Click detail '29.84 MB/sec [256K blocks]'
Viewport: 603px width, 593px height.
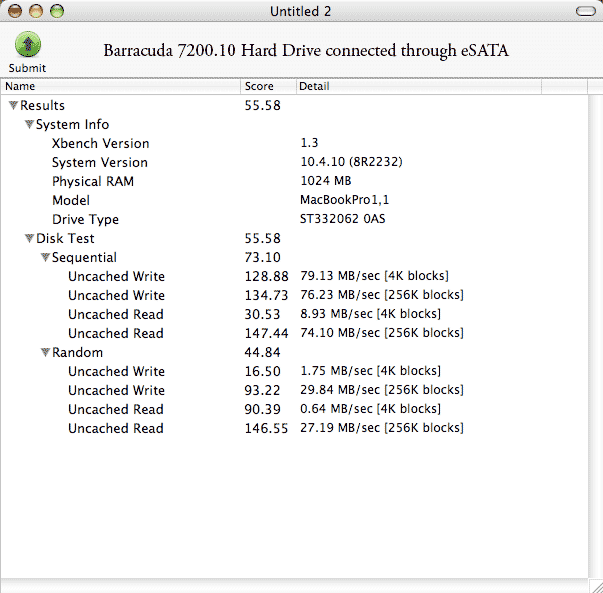(x=382, y=390)
